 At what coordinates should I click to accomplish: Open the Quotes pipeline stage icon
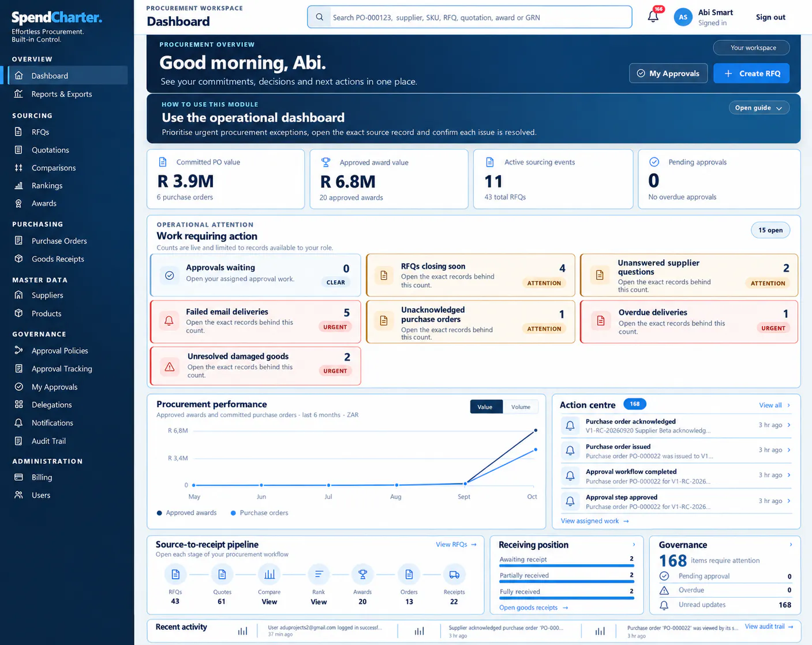coord(222,575)
